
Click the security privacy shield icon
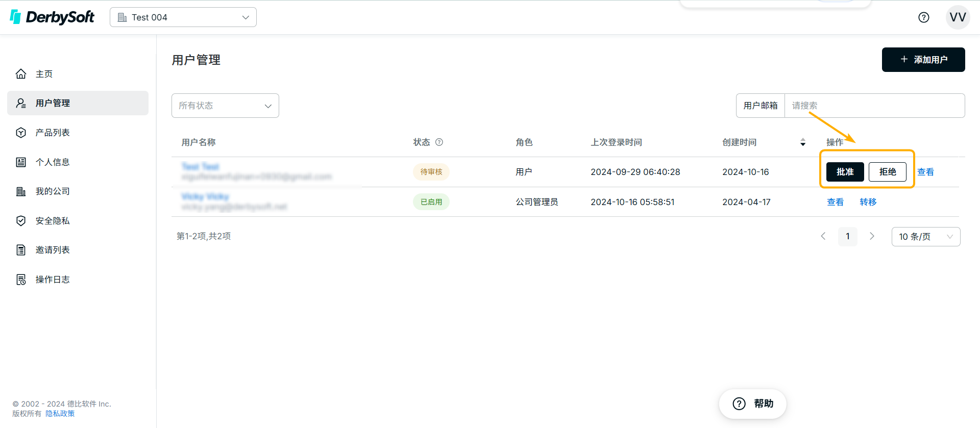[21, 221]
